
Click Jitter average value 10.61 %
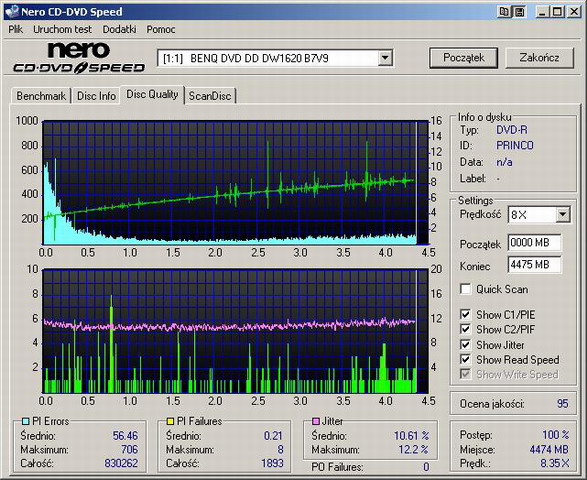(412, 436)
